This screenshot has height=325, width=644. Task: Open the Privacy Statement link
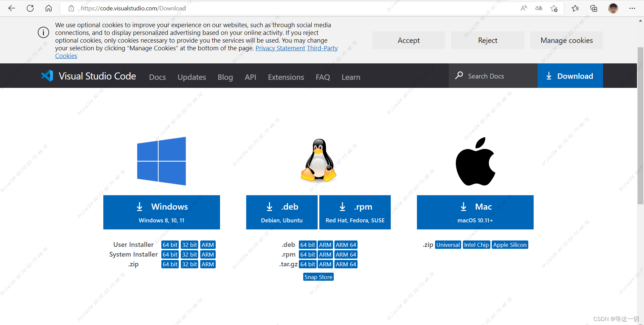(280, 48)
